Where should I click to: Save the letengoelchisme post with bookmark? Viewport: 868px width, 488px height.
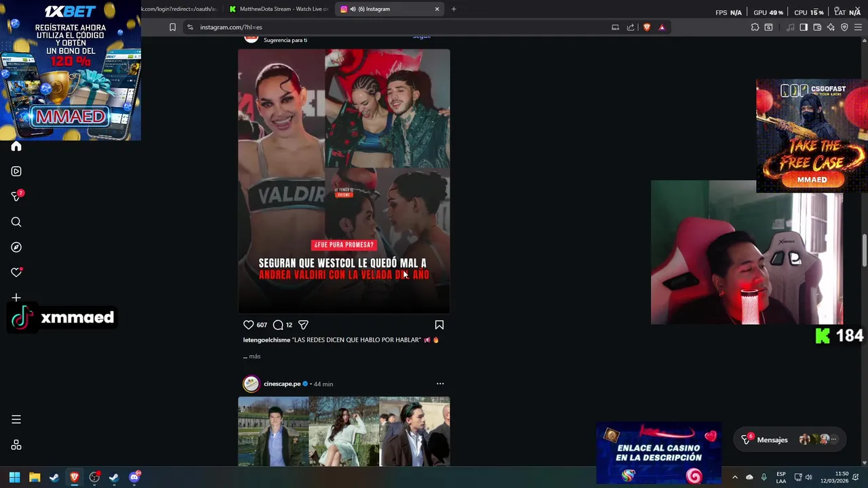coord(439,325)
